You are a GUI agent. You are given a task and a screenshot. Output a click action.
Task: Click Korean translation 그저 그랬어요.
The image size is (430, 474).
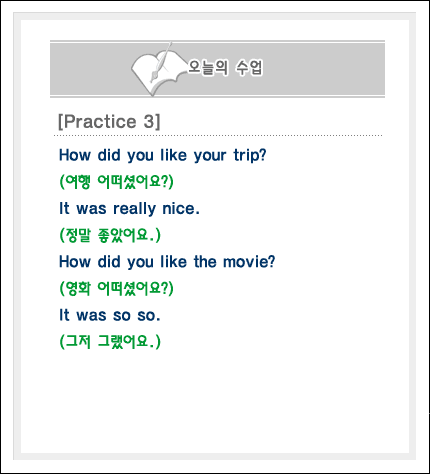[110, 342]
